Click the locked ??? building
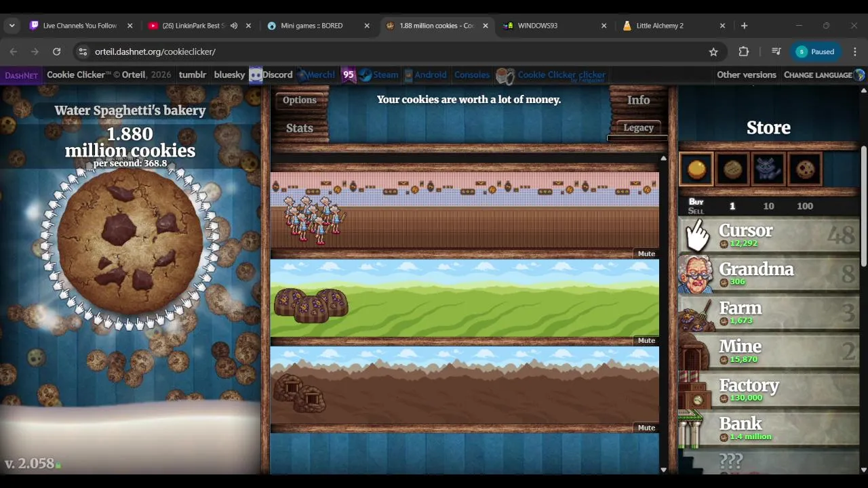Image resolution: width=868 pixels, height=488 pixels. pyautogui.click(x=769, y=461)
